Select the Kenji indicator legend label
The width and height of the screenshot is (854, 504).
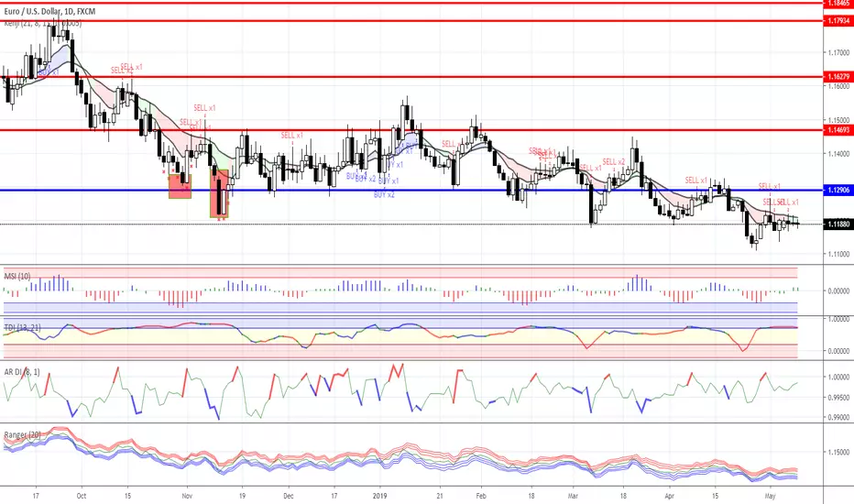pyautogui.click(x=42, y=24)
